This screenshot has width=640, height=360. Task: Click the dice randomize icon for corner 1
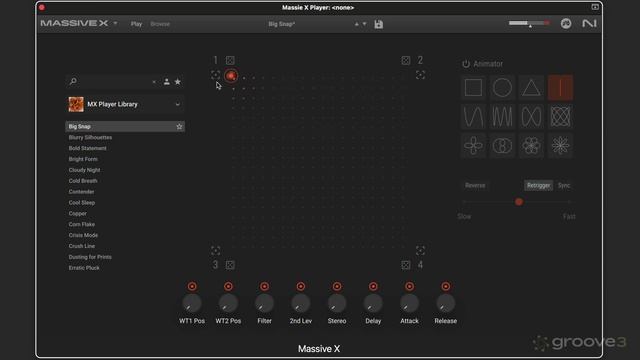[x=230, y=60]
